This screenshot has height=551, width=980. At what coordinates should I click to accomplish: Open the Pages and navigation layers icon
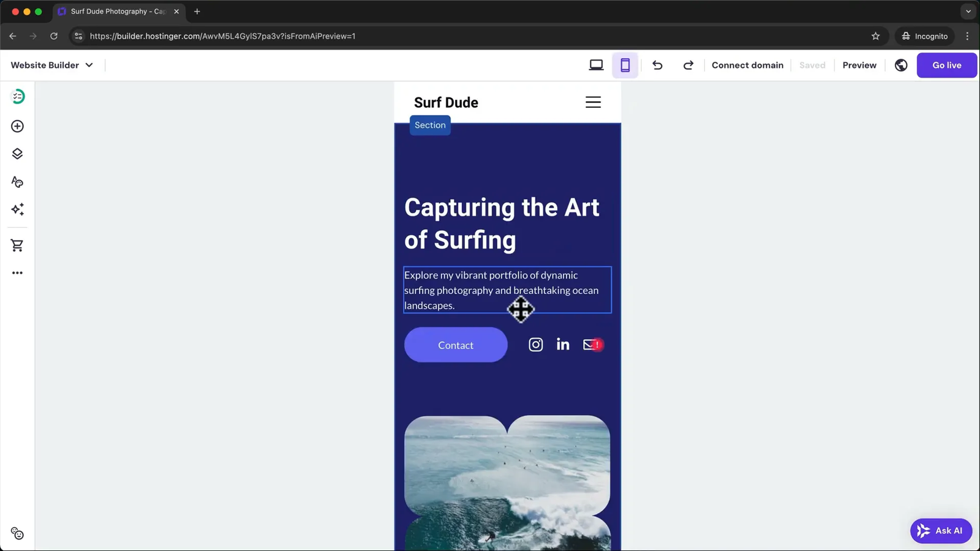click(18, 154)
